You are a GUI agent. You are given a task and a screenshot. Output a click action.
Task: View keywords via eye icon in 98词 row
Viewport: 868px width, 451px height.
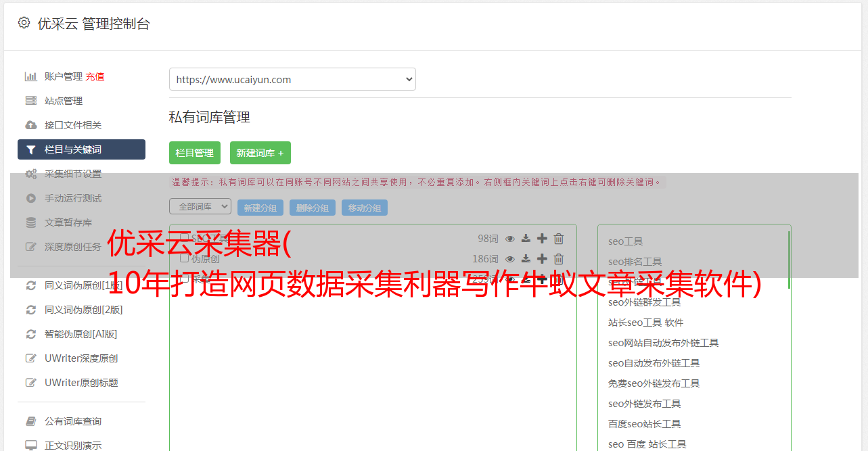[x=510, y=239]
